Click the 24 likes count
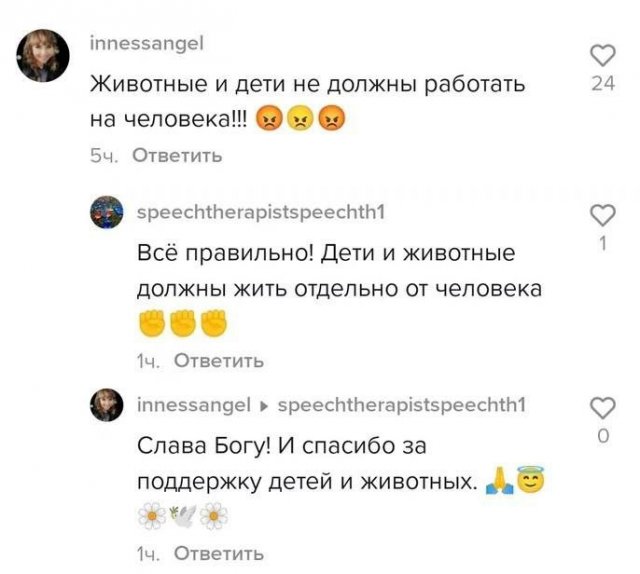 (x=602, y=84)
